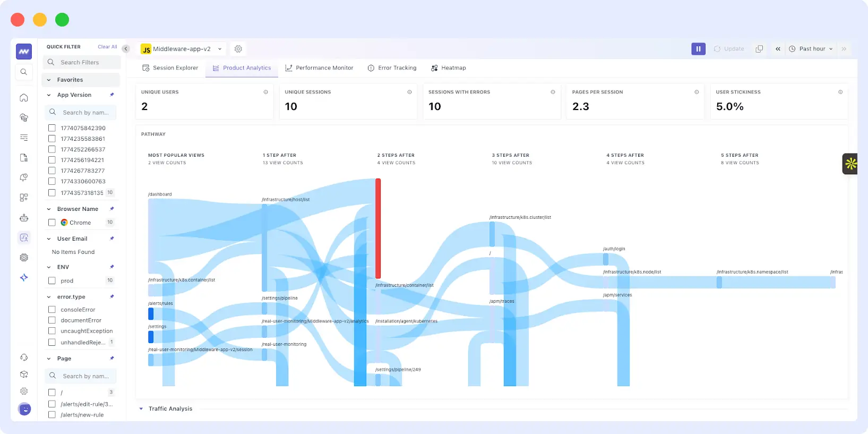Click the copy icon beside Update
This screenshot has height=434, width=868.
coord(759,49)
